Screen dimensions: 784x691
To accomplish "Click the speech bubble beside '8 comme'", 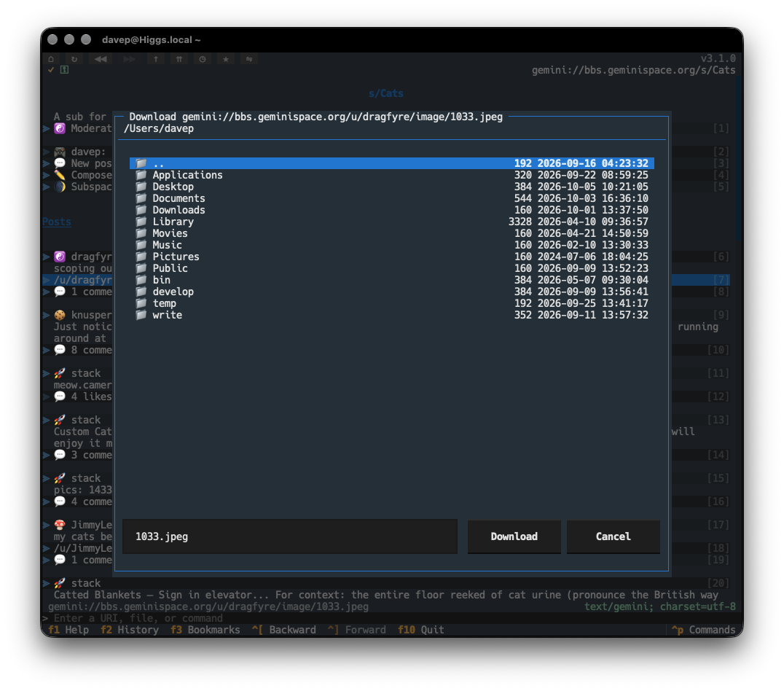I will [60, 351].
